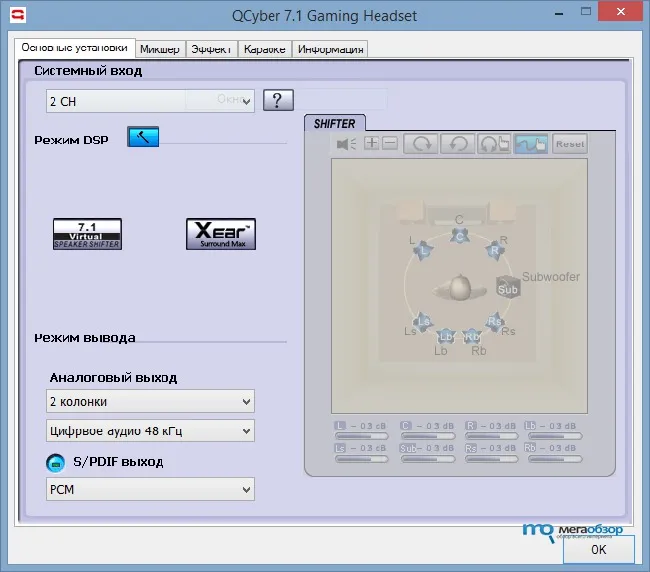Image resolution: width=650 pixels, height=572 pixels.
Task: Toggle Xear Surround Max
Action: point(221,234)
